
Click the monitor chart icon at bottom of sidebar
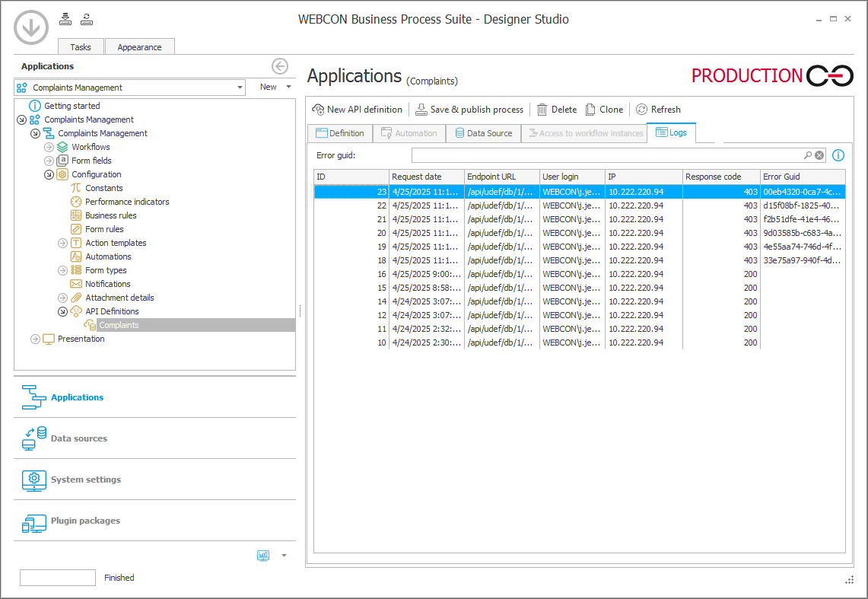click(263, 556)
